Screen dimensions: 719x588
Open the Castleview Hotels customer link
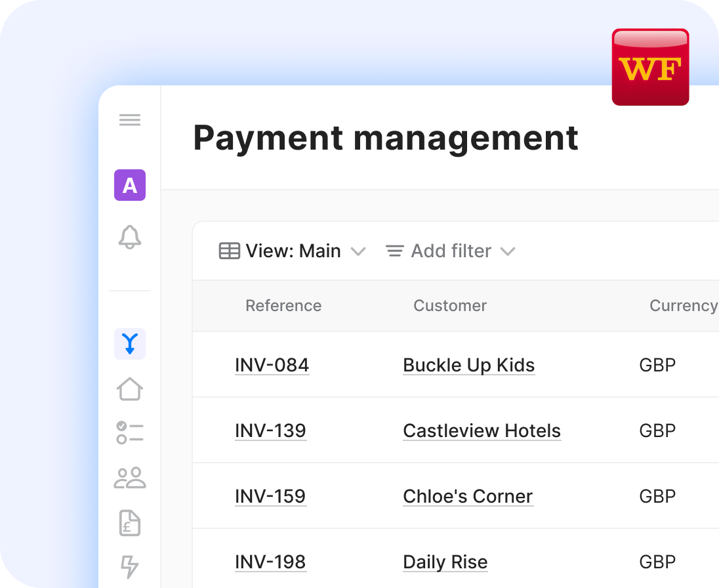[x=482, y=430]
